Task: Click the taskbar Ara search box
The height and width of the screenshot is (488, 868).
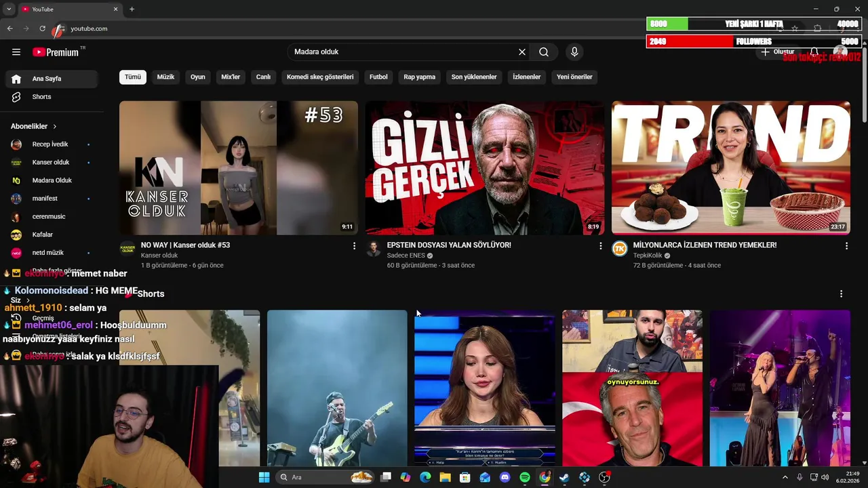Action: 325,477
